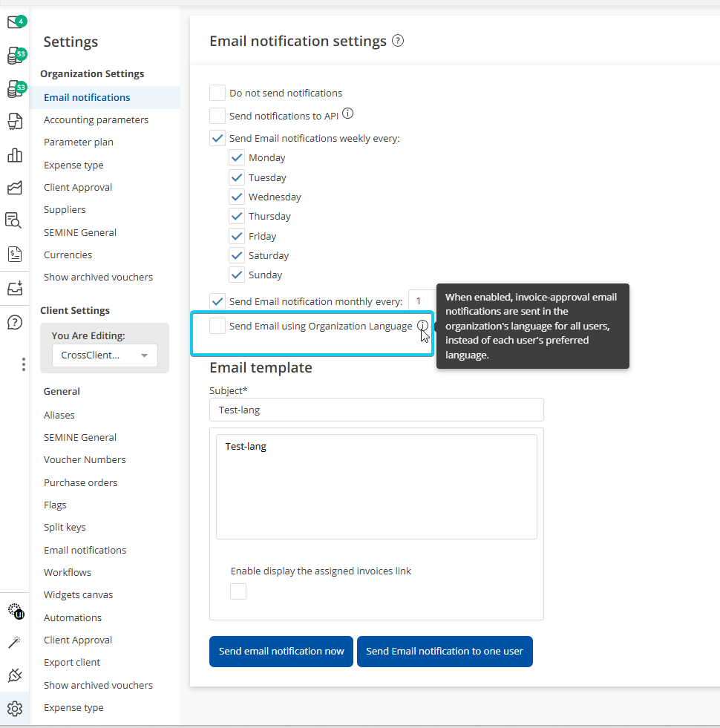
Task: Open the Split keys link
Action: tap(65, 528)
